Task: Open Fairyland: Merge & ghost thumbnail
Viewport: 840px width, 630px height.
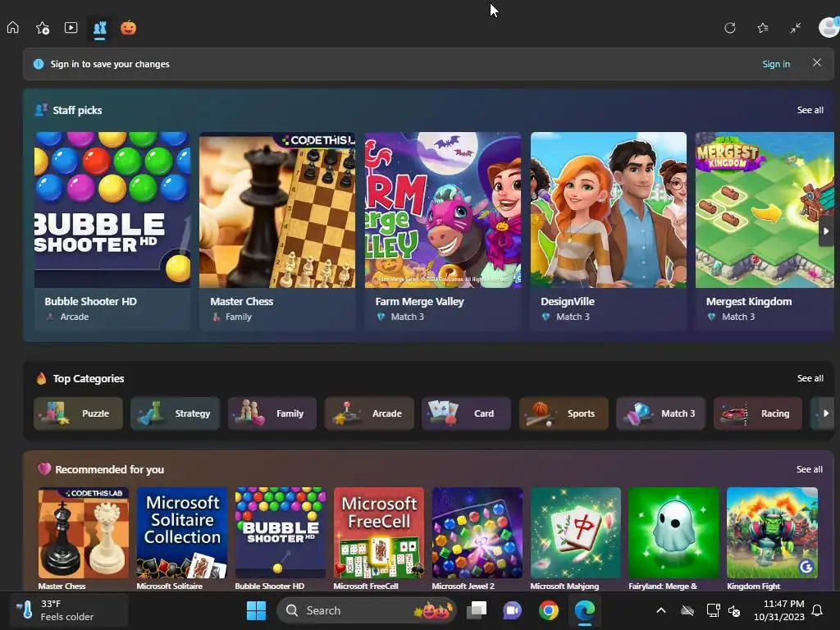Action: tap(673, 532)
